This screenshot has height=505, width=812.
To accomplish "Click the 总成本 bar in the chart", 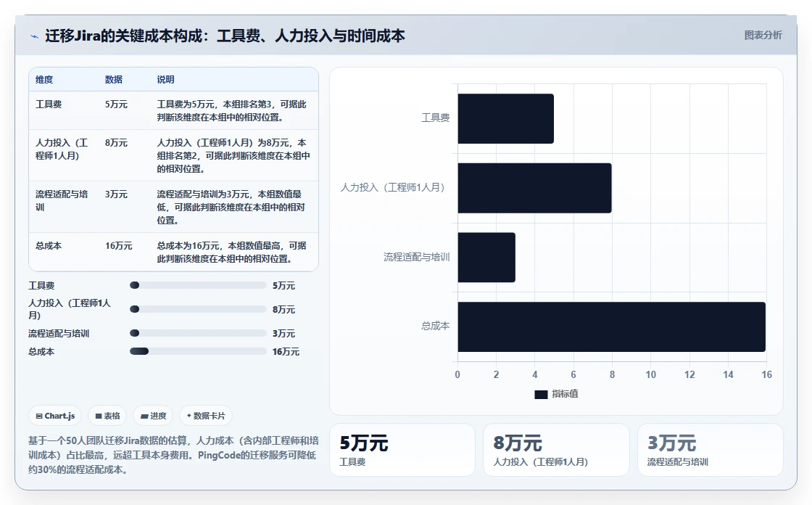I will point(612,327).
